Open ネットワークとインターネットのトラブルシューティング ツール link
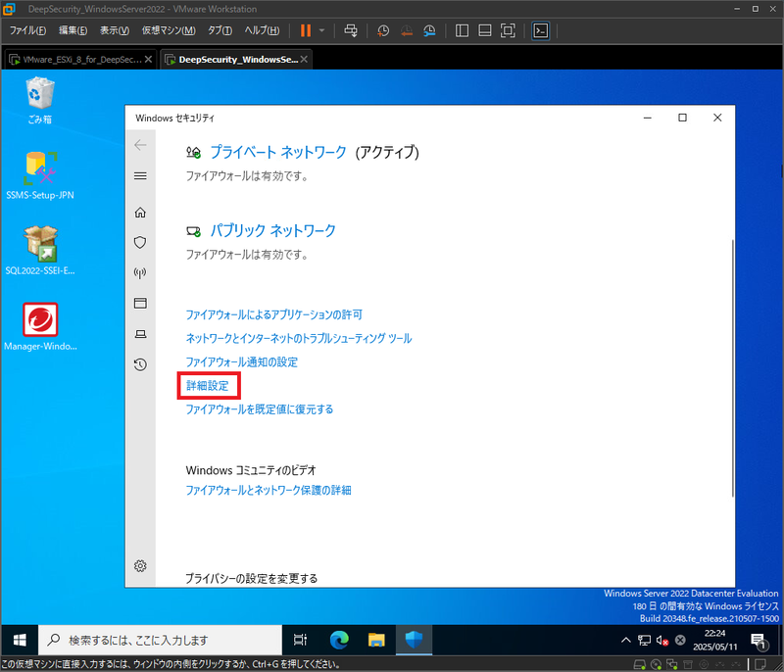Image resolution: width=784 pixels, height=672 pixels. click(299, 338)
